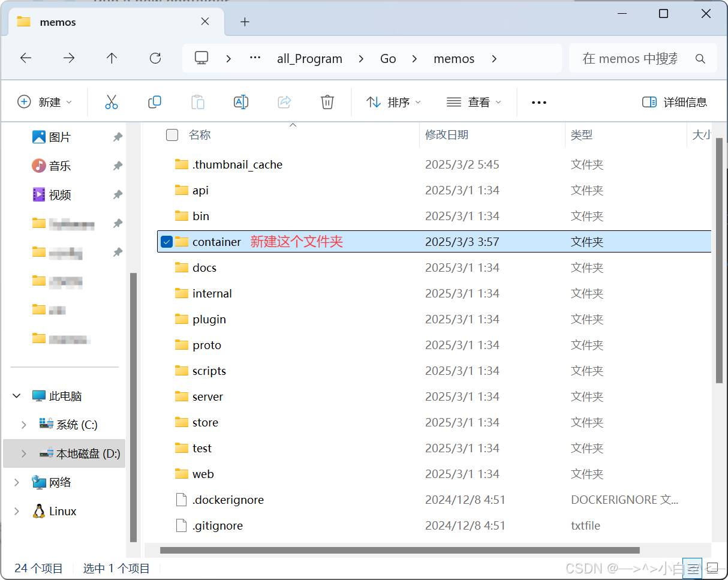
Task: Click 详细信息 to open details pane
Action: 675,102
